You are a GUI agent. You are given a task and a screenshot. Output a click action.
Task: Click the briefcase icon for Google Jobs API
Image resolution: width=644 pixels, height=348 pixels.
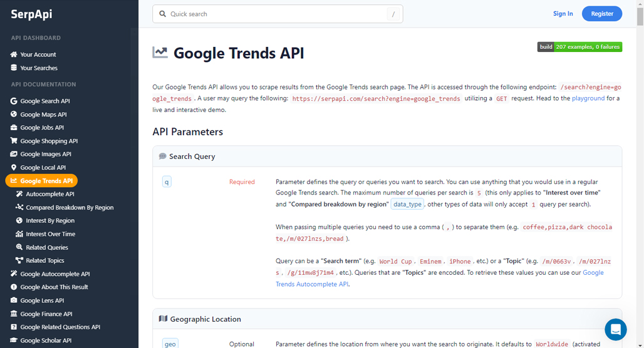click(x=14, y=127)
